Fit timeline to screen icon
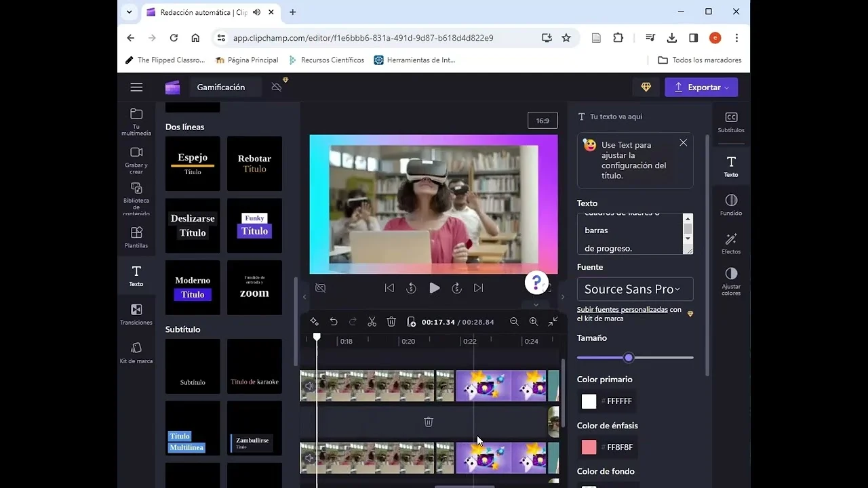868x488 pixels. [553, 322]
